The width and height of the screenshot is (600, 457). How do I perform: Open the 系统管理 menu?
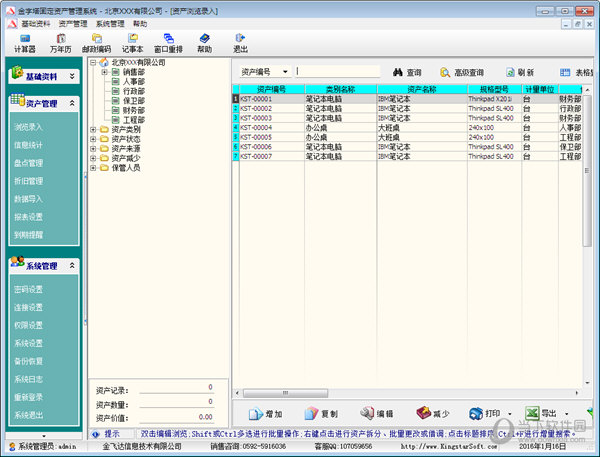pos(110,24)
